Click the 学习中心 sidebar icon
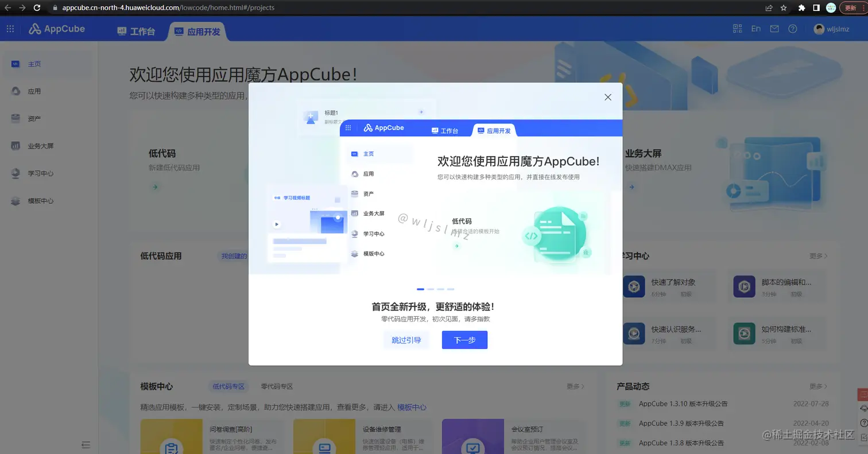This screenshot has width=868, height=454. tap(15, 173)
